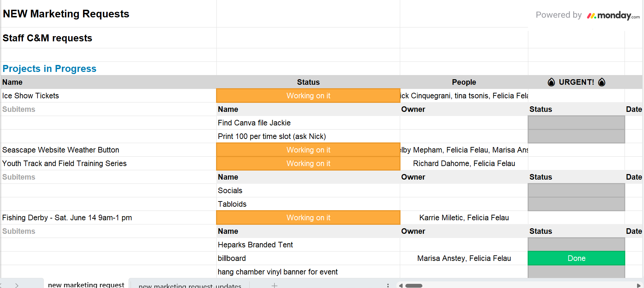Click the droplet icon right of URGENT!
The width and height of the screenshot is (644, 288).
coord(602,82)
